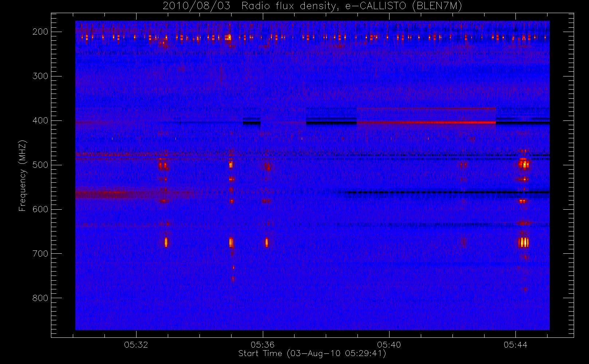Viewport: 589px width, 364px height.
Task: Click the plot title 'Radio flux density, e-CALLISTO (BLEN7M)'
Action: 352,6
